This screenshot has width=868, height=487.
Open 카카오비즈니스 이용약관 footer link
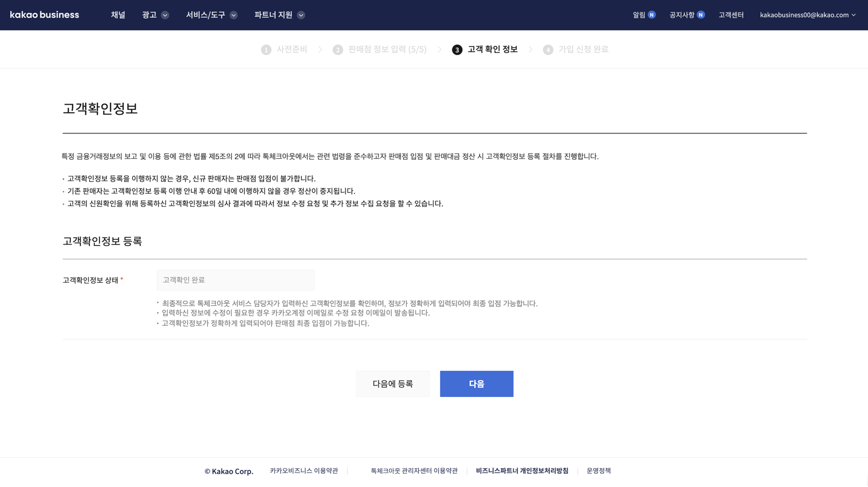pos(303,471)
